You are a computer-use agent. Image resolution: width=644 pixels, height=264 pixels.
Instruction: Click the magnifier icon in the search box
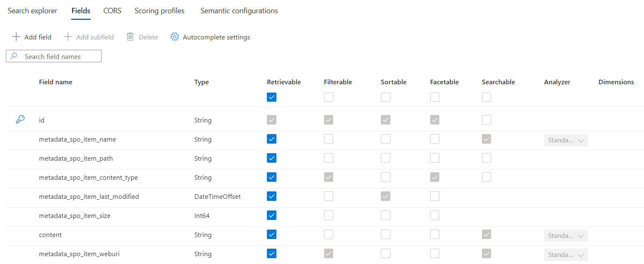click(x=14, y=56)
